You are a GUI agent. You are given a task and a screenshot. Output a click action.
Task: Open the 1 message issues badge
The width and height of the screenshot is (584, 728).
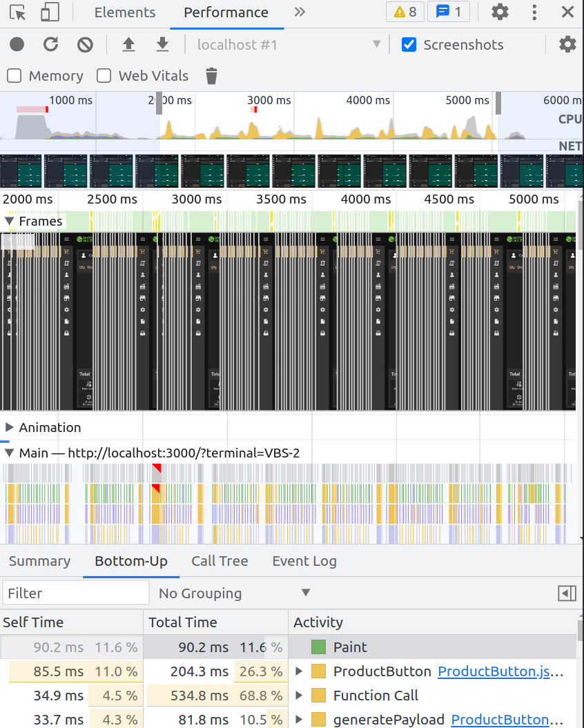pos(448,12)
